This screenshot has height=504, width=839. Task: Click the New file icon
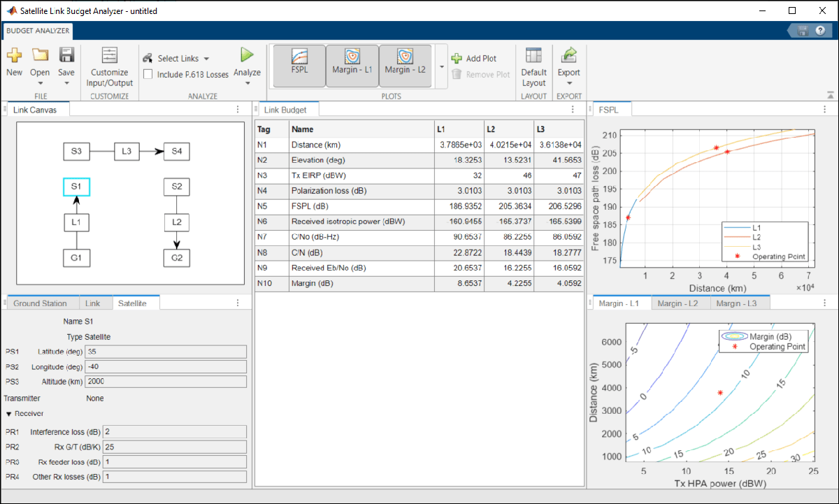point(14,56)
